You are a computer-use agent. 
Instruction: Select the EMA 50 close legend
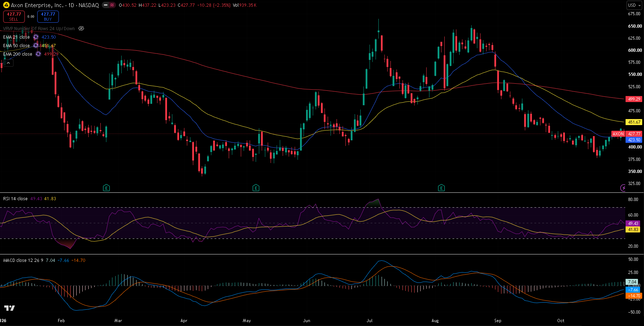[16, 46]
